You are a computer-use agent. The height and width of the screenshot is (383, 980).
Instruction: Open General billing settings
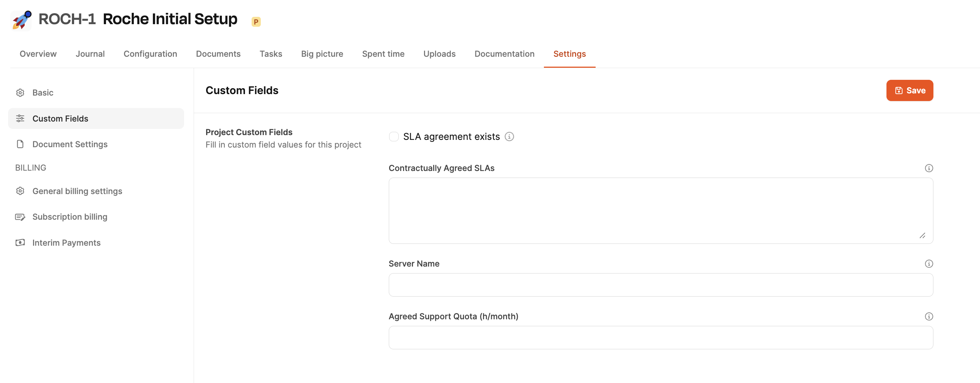tap(77, 191)
